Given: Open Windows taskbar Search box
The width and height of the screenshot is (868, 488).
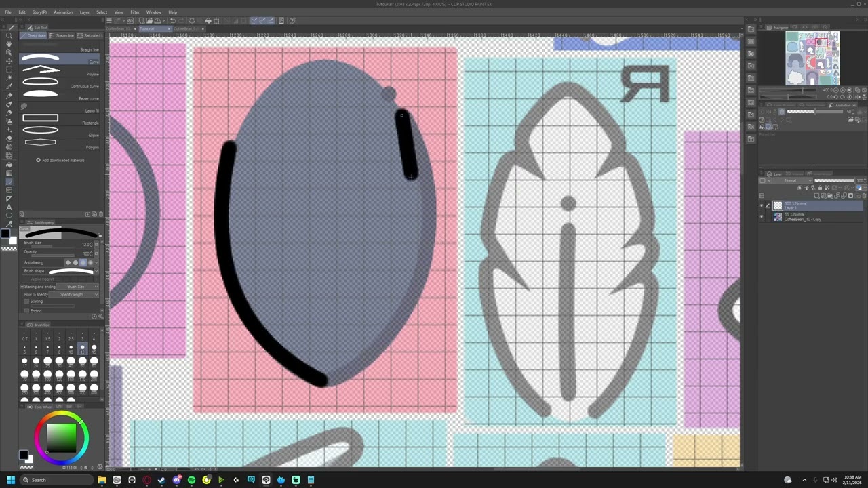Looking at the screenshot, I should pos(56,480).
